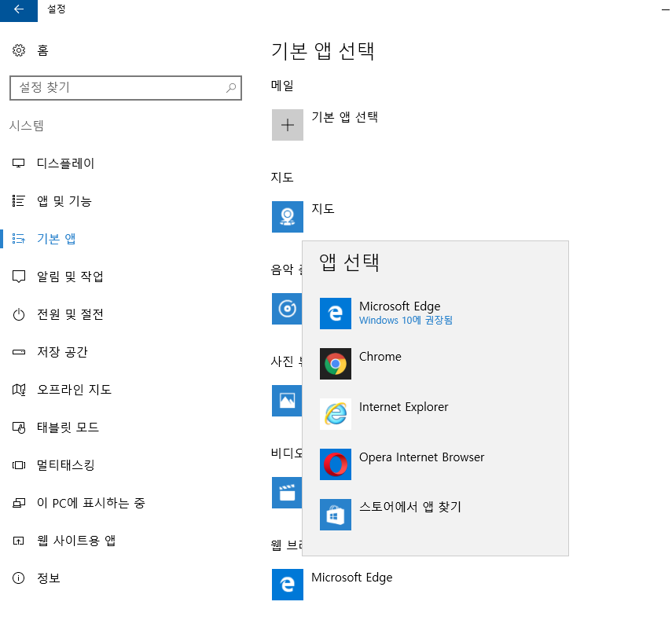This screenshot has height=620, width=672.
Task: Click the photo viewer app icon
Action: click(x=287, y=401)
